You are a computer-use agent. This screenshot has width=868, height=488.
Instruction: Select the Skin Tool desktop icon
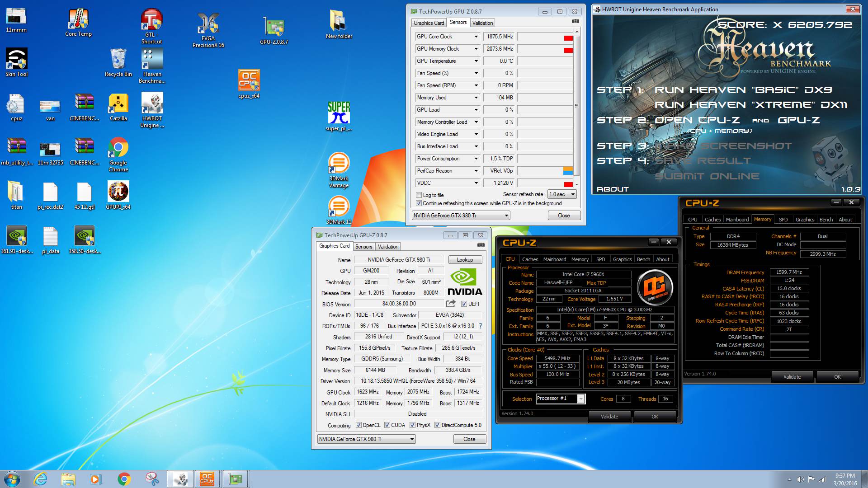pos(16,62)
